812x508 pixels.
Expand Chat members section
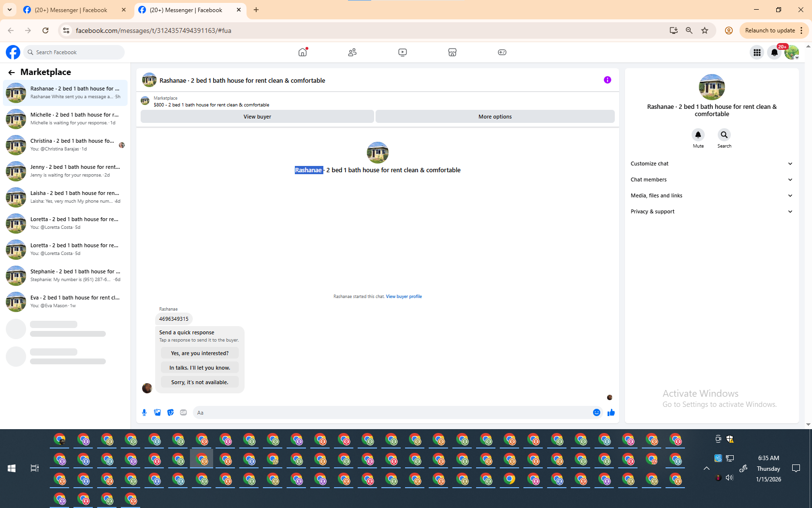(711, 179)
